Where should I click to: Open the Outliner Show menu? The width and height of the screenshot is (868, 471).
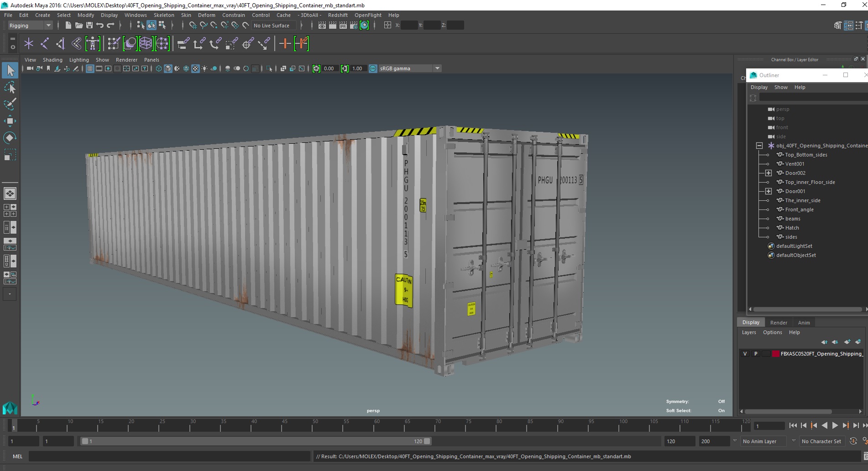tap(781, 87)
